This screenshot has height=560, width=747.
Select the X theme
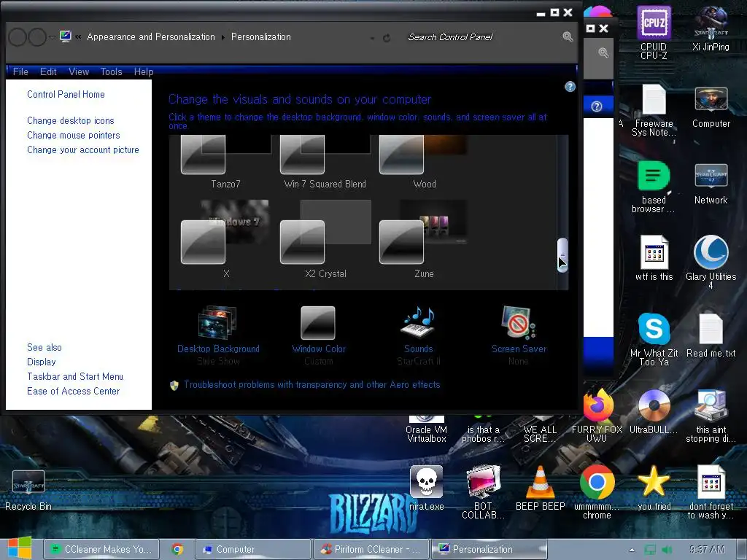[x=226, y=239]
